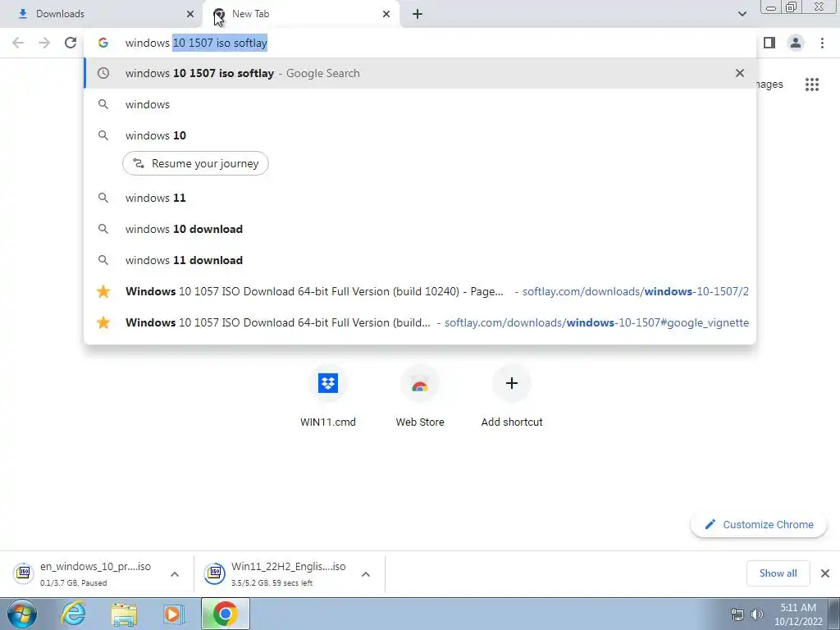840x630 pixels.
Task: Choose the plain 'windows' suggestion
Action: (420, 104)
